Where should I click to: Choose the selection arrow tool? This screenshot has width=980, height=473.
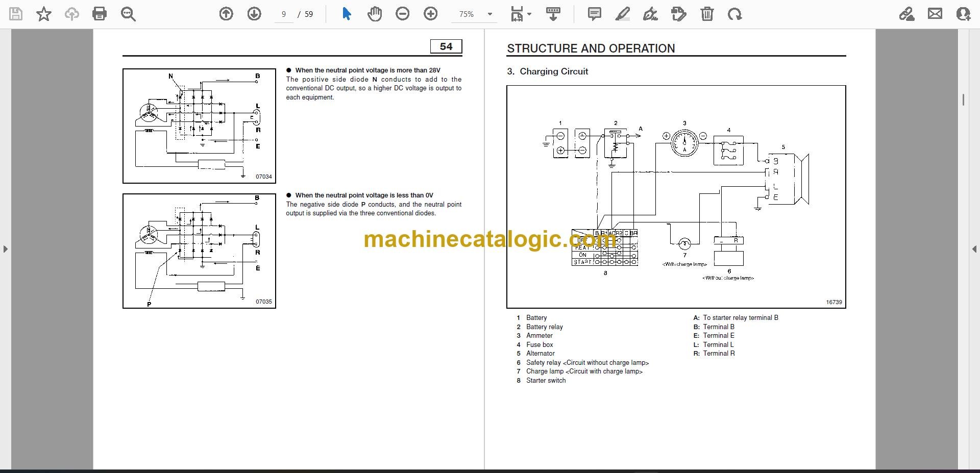coord(347,14)
